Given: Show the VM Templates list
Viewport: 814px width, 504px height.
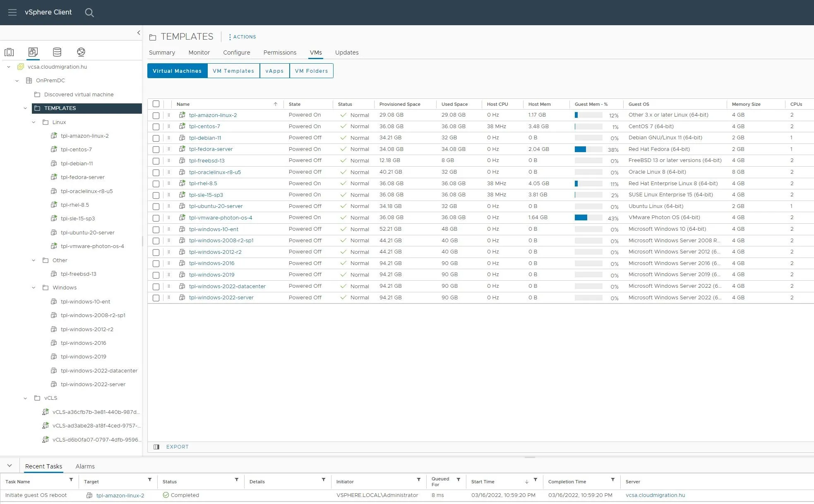Looking at the screenshot, I should 233,71.
